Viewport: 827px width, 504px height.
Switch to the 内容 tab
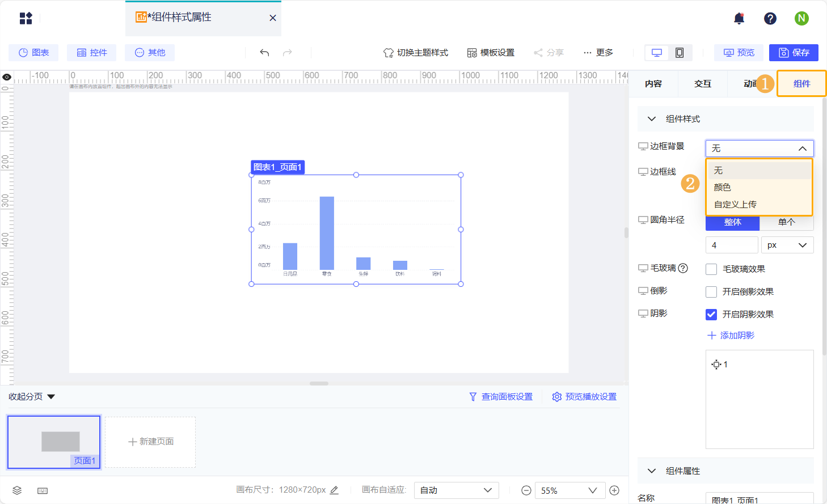(x=653, y=84)
